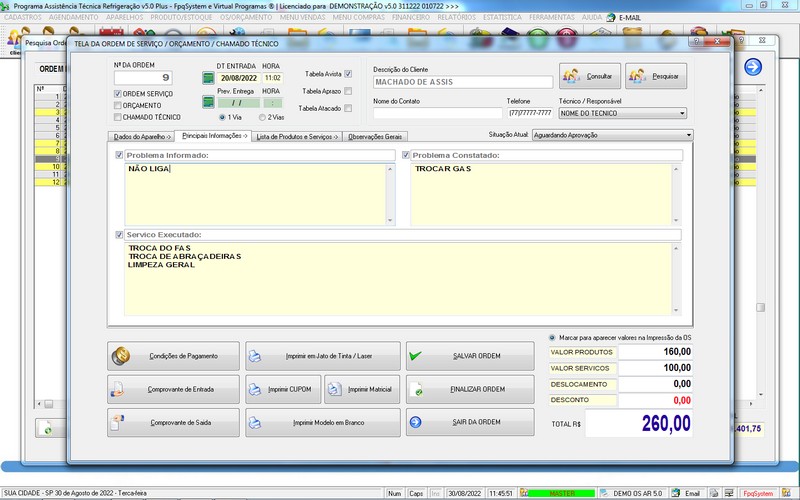Click the Servico Executado scrollbar down arrow
Image resolution: width=800 pixels, height=500 pixels.
point(677,310)
